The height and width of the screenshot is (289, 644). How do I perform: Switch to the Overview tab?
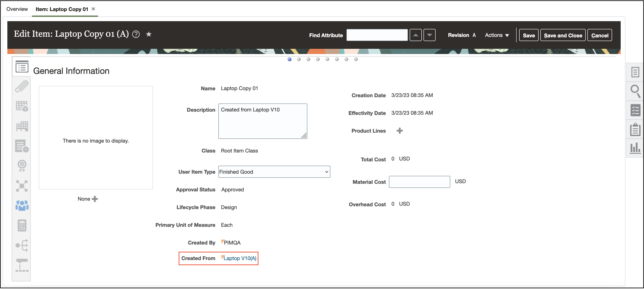tap(17, 9)
